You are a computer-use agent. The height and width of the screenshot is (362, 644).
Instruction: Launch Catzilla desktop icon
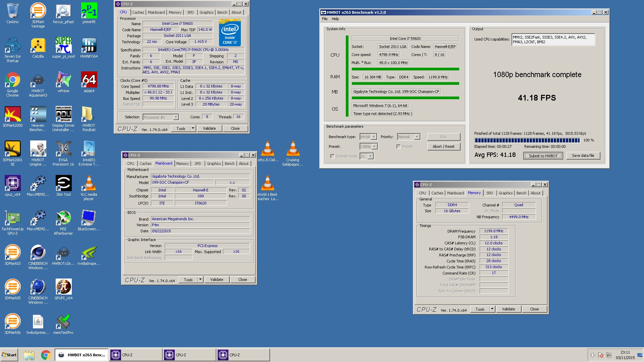[38, 48]
